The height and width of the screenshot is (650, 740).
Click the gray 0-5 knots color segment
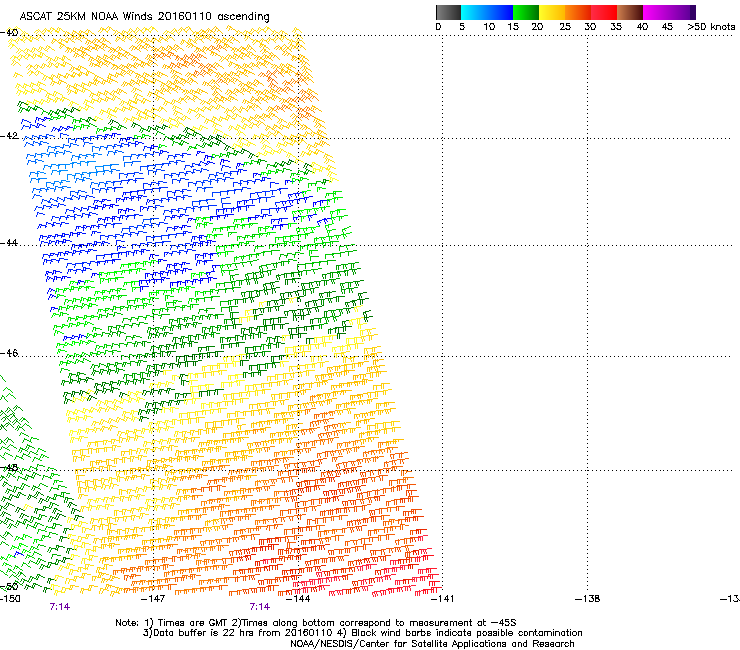coord(448,12)
